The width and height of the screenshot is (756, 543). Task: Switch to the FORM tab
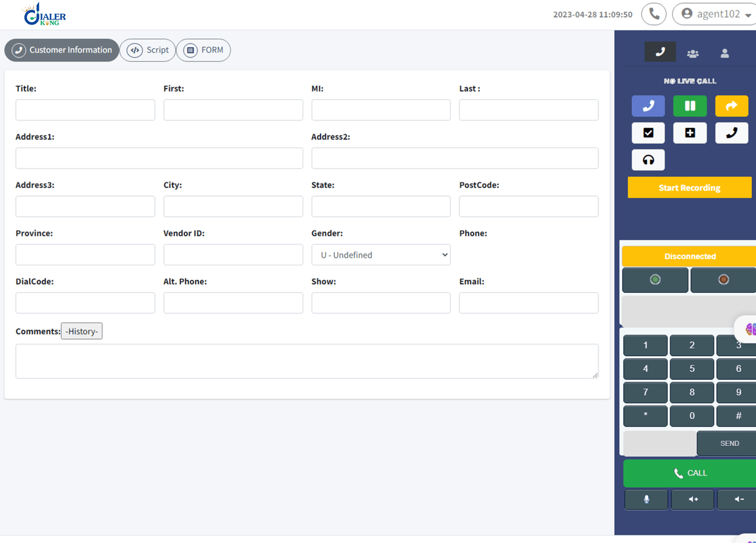coord(203,50)
